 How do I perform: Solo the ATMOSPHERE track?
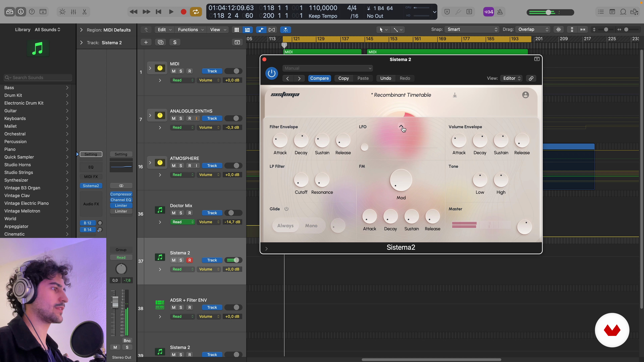point(181,166)
